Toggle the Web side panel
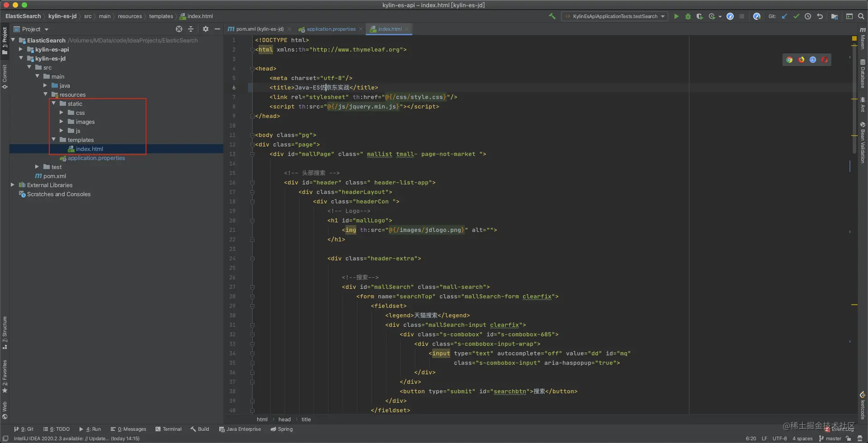 click(5, 410)
